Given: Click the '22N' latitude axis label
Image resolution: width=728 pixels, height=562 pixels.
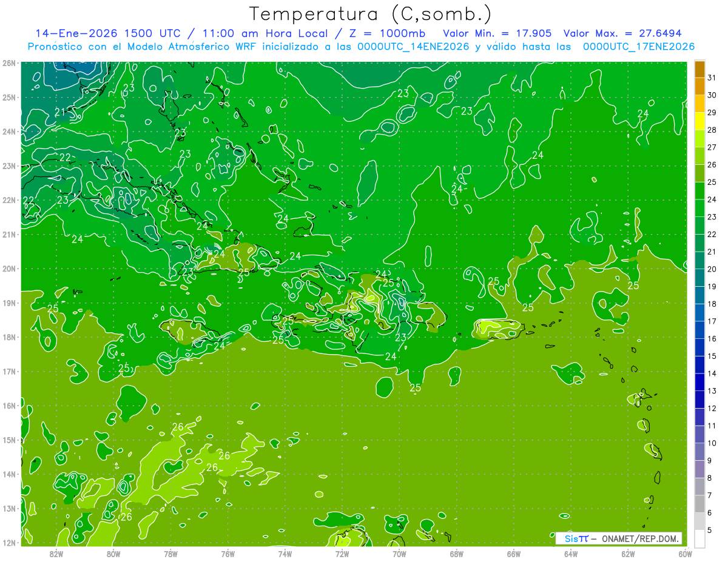Looking at the screenshot, I should point(8,200).
